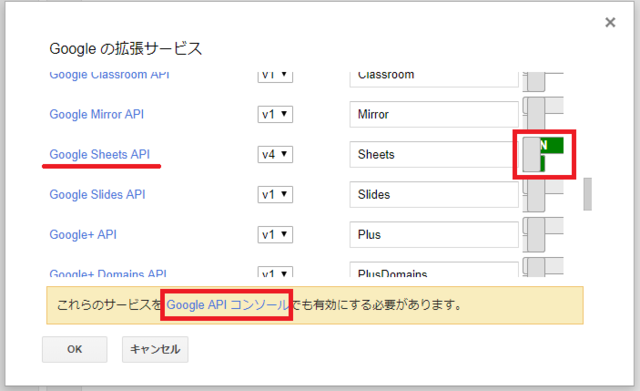Edit the Plus identifier field
Image resolution: width=640 pixels, height=391 pixels.
[434, 235]
